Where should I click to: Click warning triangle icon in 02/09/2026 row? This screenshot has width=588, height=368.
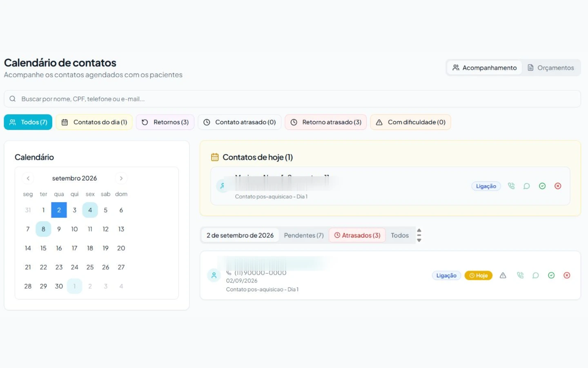(503, 276)
